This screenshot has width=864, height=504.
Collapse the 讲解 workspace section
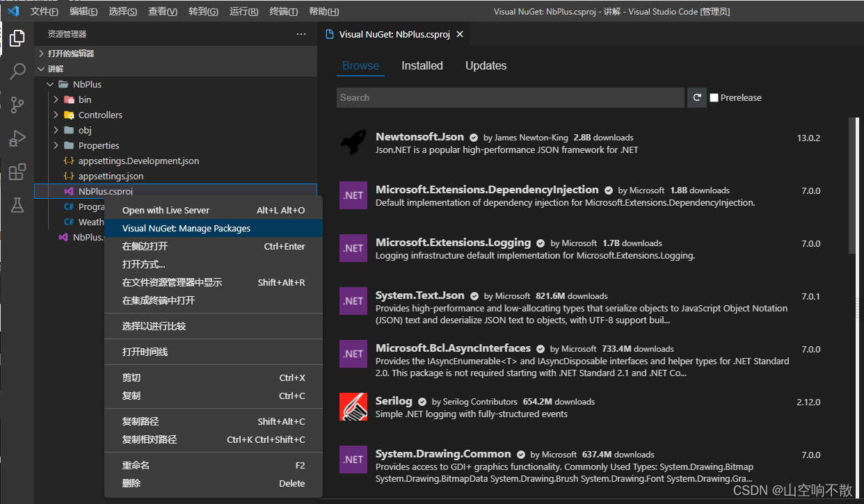(x=175, y=69)
